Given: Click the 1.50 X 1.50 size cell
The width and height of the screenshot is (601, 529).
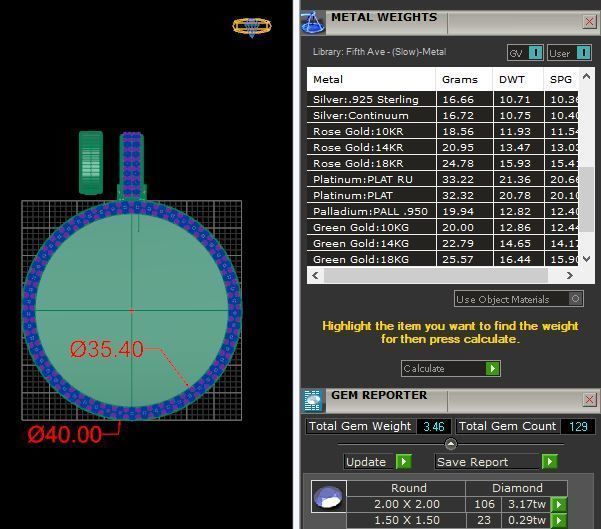Looking at the screenshot, I should tap(406, 520).
